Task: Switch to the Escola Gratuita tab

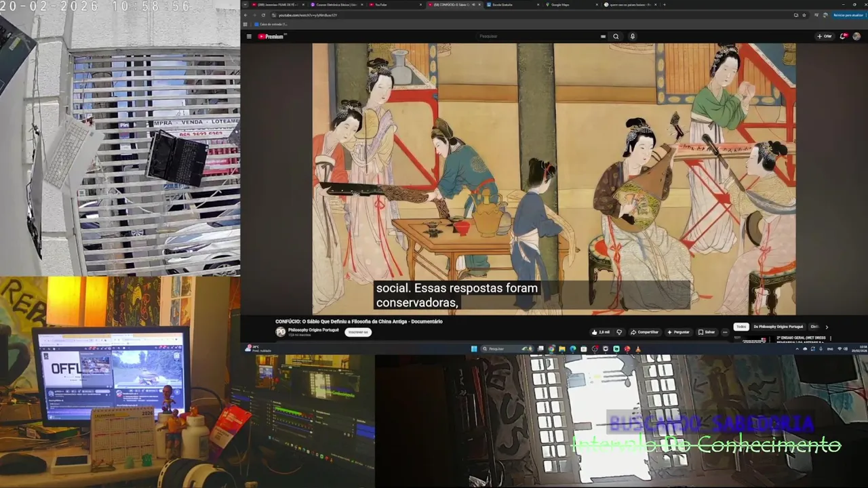Action: tap(513, 5)
